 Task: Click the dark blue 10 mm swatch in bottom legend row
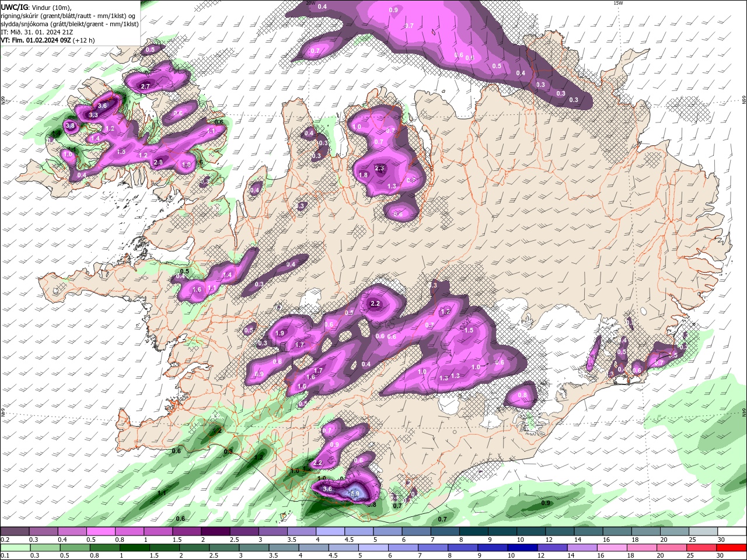(521, 548)
